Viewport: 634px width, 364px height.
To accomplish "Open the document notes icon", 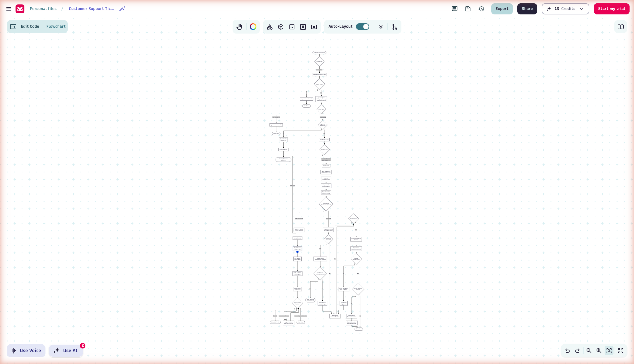I will click(468, 9).
